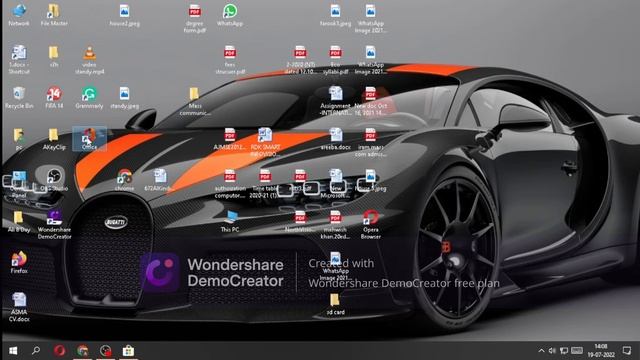The image size is (640, 360).
Task: Launch the chrome desktop shortcut
Action: (124, 180)
